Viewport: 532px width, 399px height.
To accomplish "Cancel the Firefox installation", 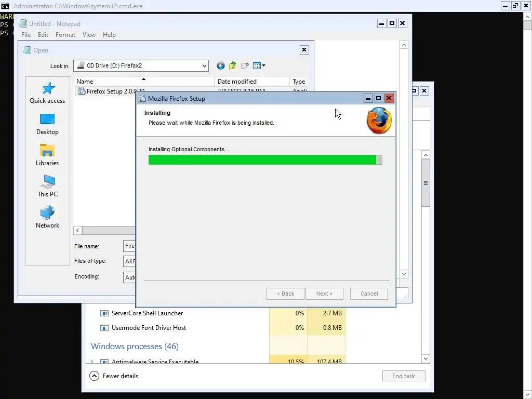I will [369, 294].
